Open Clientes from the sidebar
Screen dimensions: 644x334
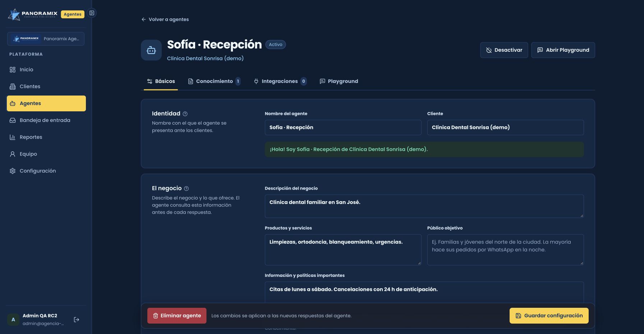coord(46,87)
